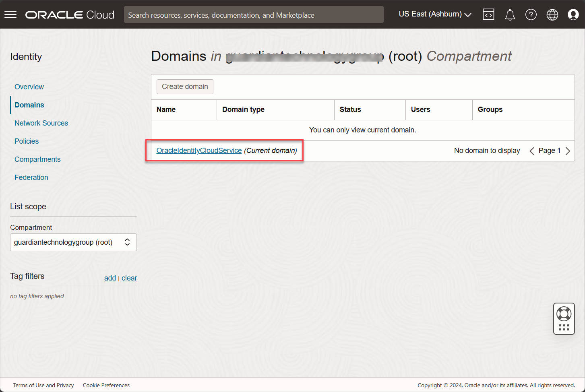
Task: Open Cookie Preferences in the footer
Action: (106, 385)
